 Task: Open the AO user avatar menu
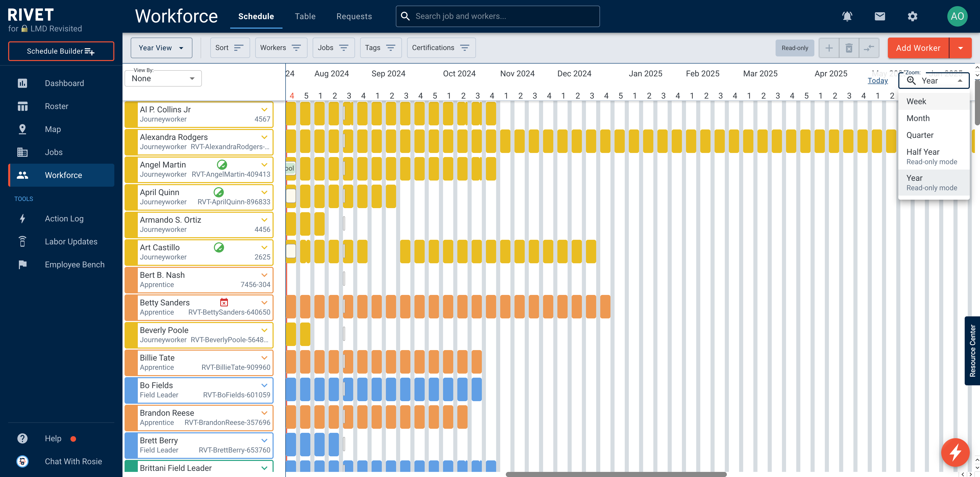click(x=957, y=16)
